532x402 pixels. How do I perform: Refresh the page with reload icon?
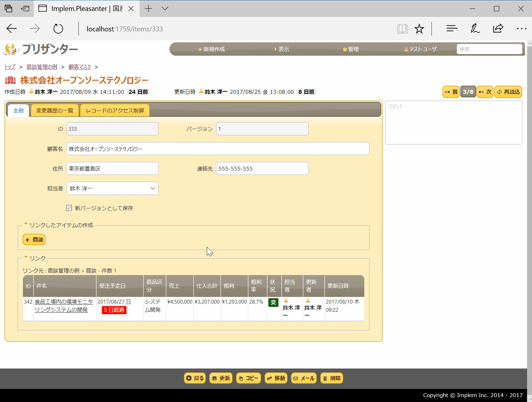[58, 29]
